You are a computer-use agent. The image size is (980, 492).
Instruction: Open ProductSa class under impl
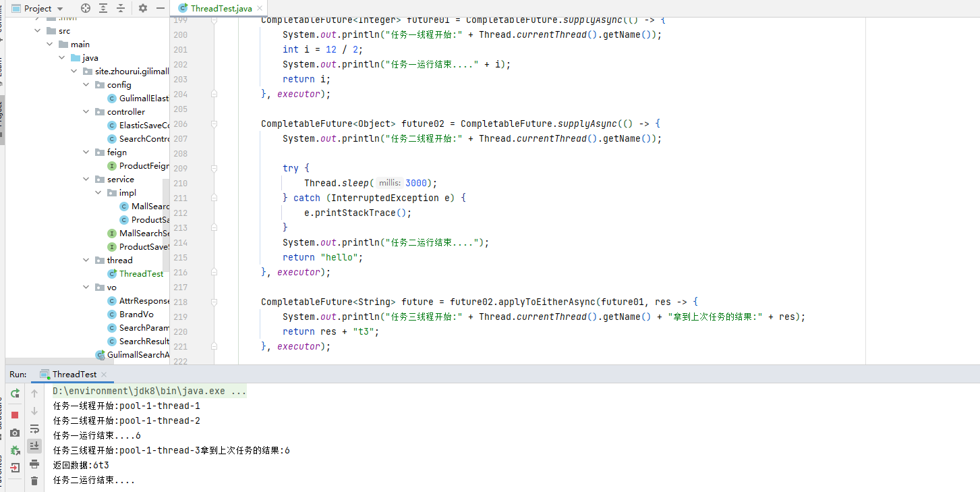[144, 219]
